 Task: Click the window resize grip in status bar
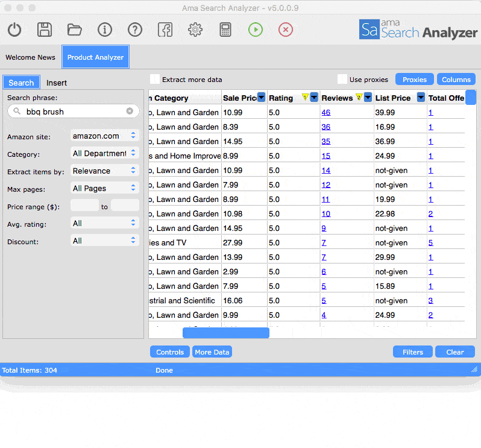[x=474, y=370]
